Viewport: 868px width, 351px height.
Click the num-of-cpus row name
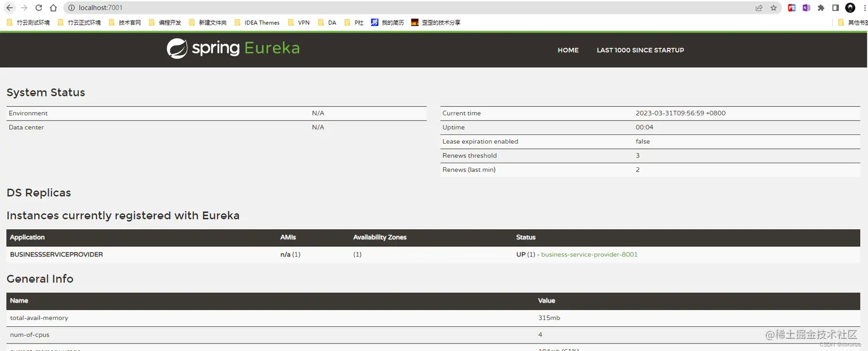coord(30,335)
